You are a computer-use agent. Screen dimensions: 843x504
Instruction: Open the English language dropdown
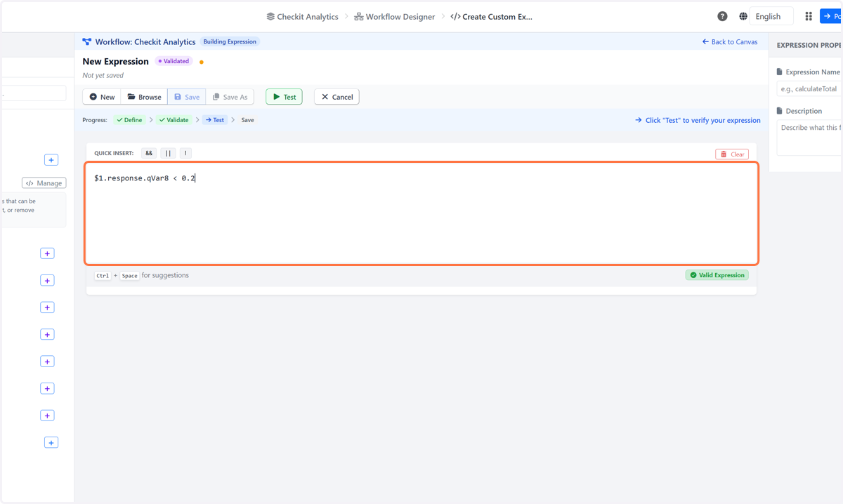pyautogui.click(x=771, y=16)
